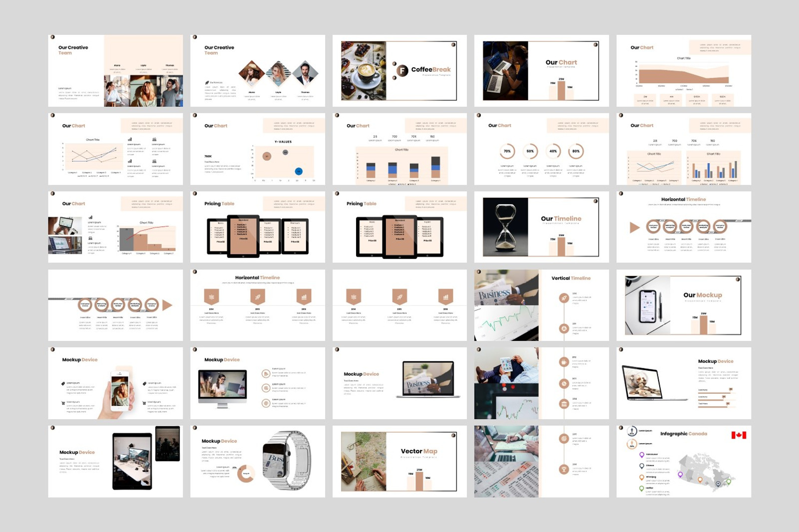Image resolution: width=799 pixels, height=532 pixels.
Task: Click the trophy icon on the vertical timeline slide
Action: tap(563, 469)
